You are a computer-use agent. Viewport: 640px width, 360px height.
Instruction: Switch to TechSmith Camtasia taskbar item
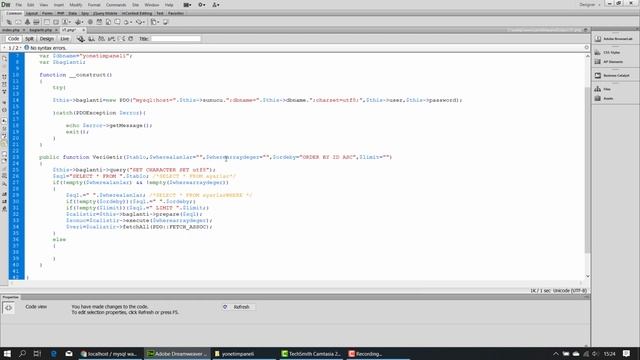point(311,354)
